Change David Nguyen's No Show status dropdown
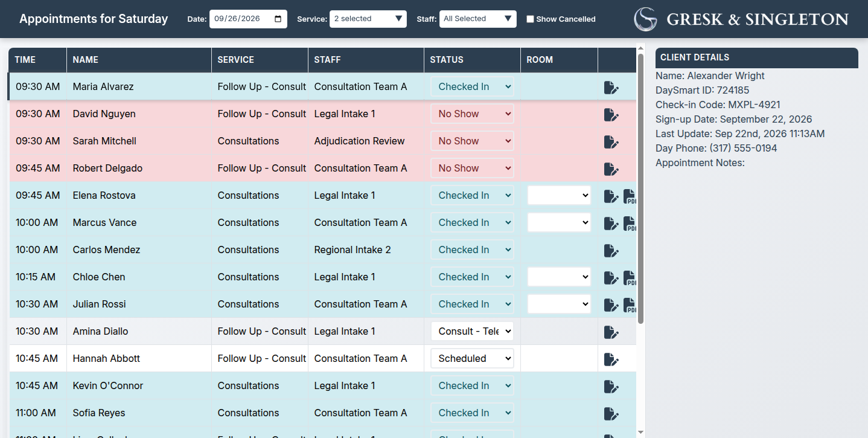The height and width of the screenshot is (438, 868). (x=472, y=114)
